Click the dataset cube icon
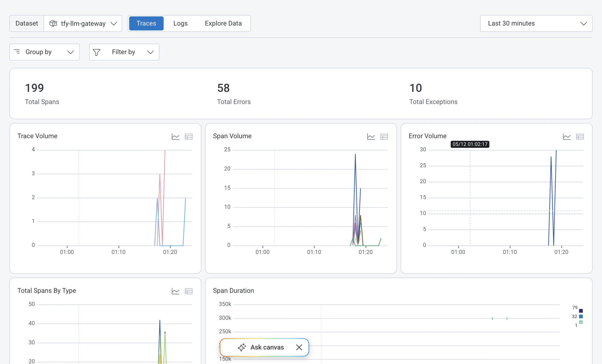 tap(53, 23)
